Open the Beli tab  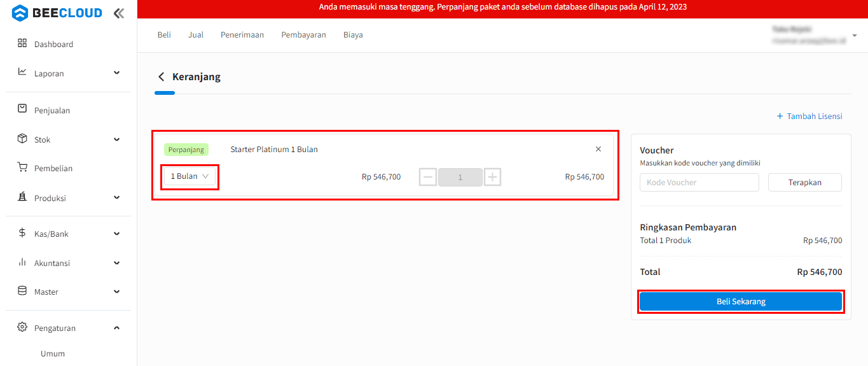click(164, 35)
